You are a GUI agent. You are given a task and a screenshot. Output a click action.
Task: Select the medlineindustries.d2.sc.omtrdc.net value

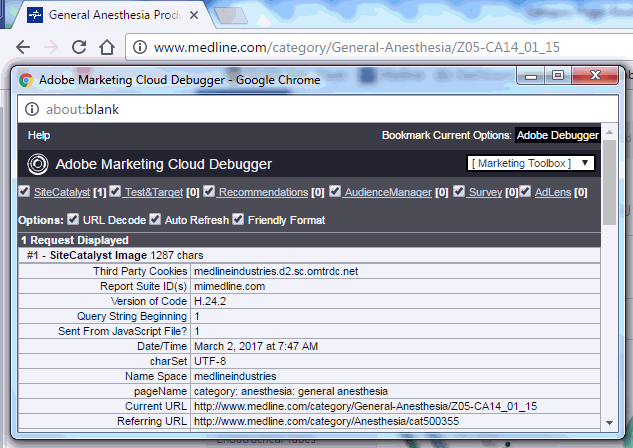(x=276, y=271)
